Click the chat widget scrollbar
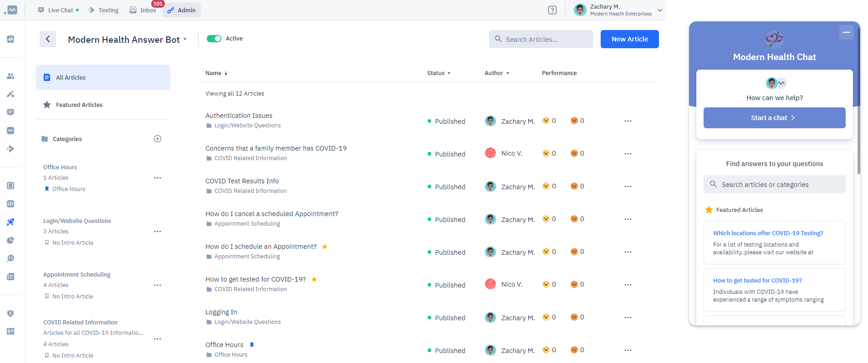The width and height of the screenshot is (868, 363). coord(859,100)
